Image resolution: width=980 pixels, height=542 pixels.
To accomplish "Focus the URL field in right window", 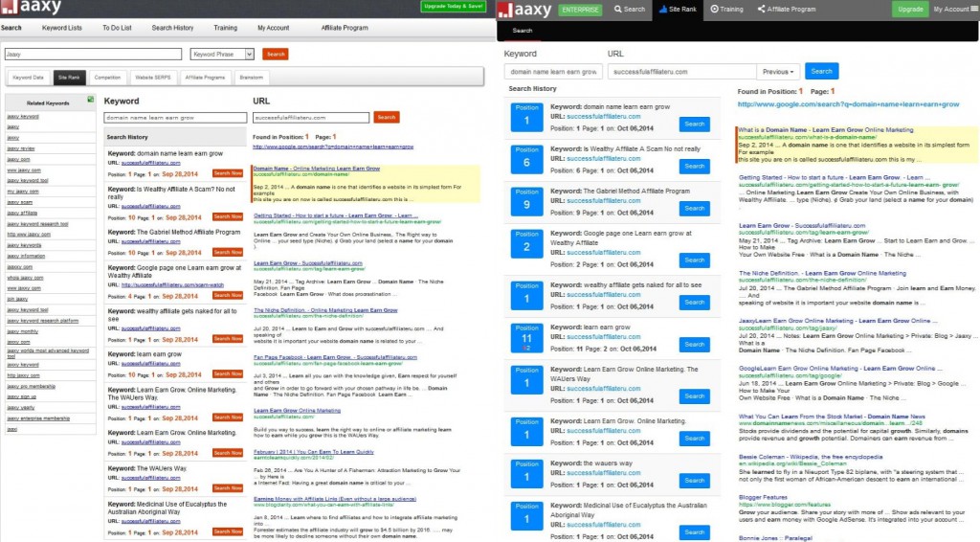I will (x=681, y=72).
